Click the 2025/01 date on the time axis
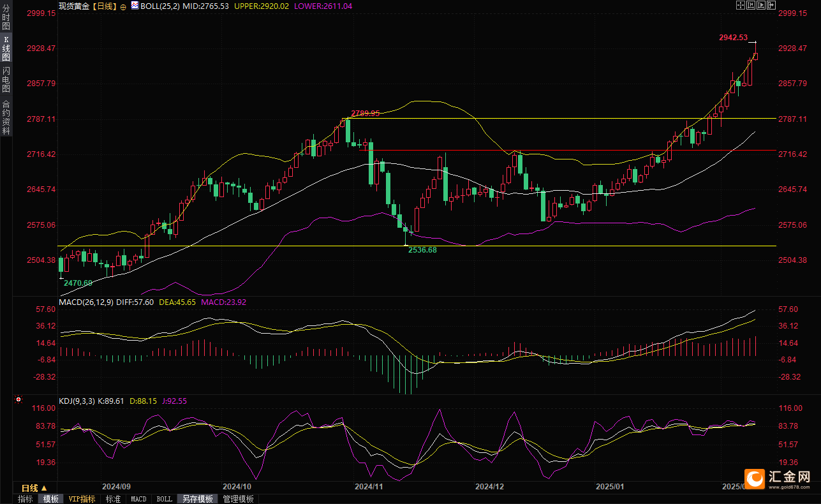 [x=609, y=486]
